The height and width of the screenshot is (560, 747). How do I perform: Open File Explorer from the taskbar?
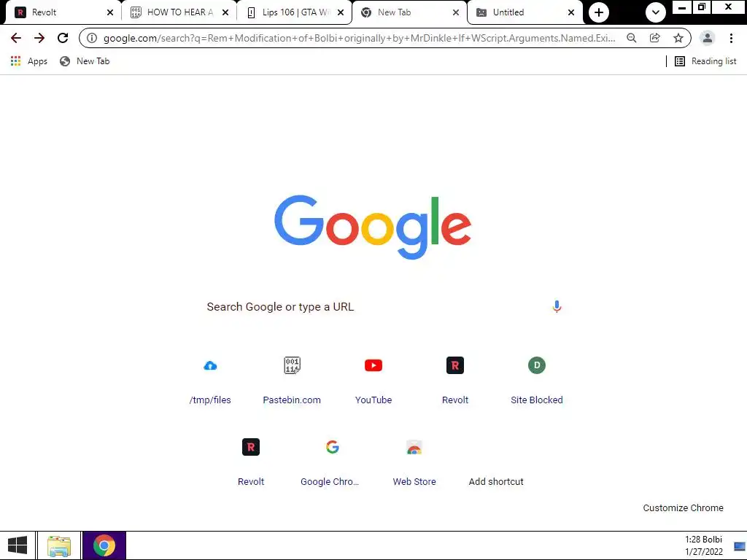coord(59,545)
